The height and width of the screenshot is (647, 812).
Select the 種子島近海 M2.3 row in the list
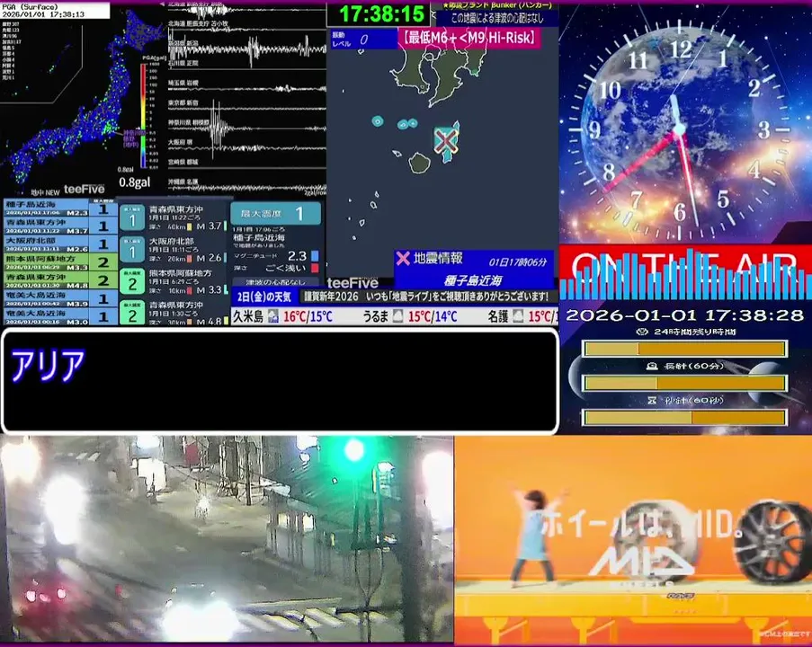(60, 208)
